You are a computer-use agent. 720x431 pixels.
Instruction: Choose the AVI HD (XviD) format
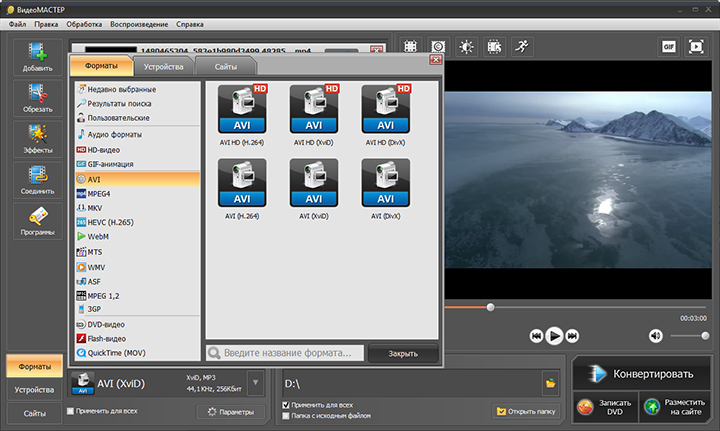coord(314,115)
